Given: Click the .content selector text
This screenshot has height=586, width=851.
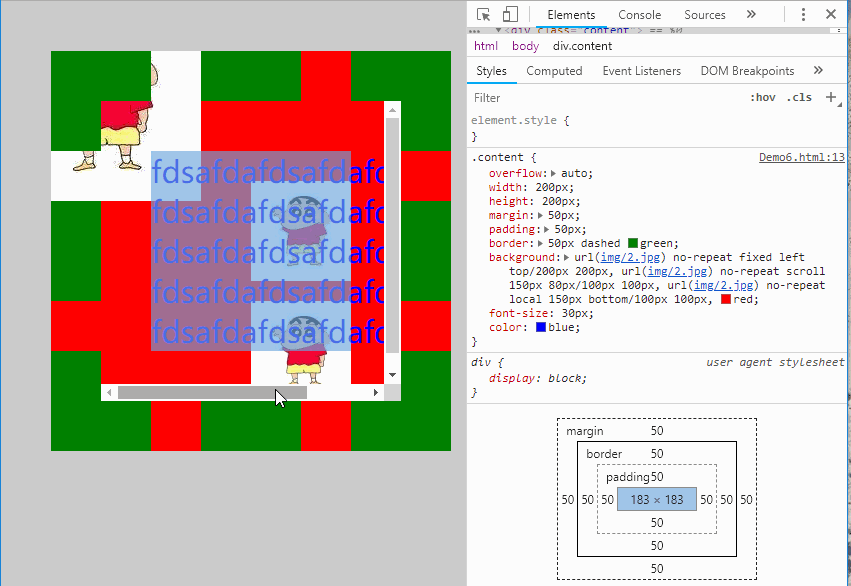Looking at the screenshot, I should pos(498,157).
